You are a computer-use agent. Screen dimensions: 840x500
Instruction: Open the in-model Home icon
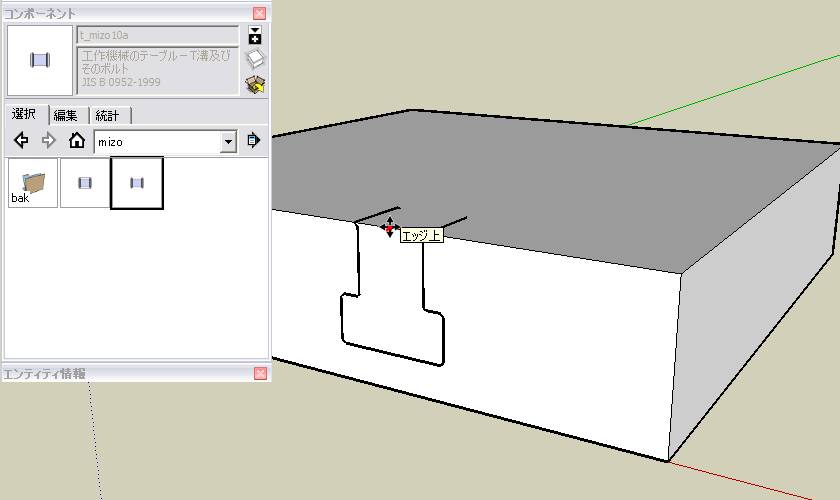coord(77,140)
